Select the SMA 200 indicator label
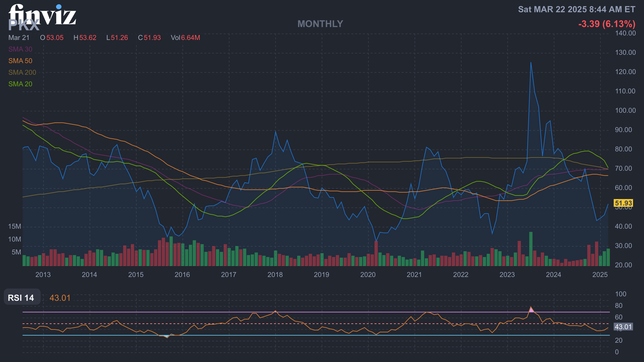 [22, 72]
